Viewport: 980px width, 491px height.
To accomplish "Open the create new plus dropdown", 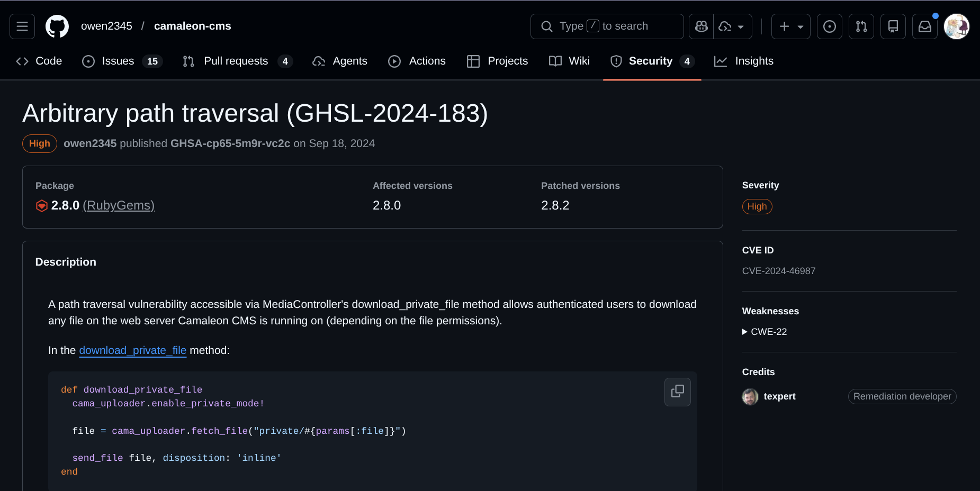I will point(790,26).
